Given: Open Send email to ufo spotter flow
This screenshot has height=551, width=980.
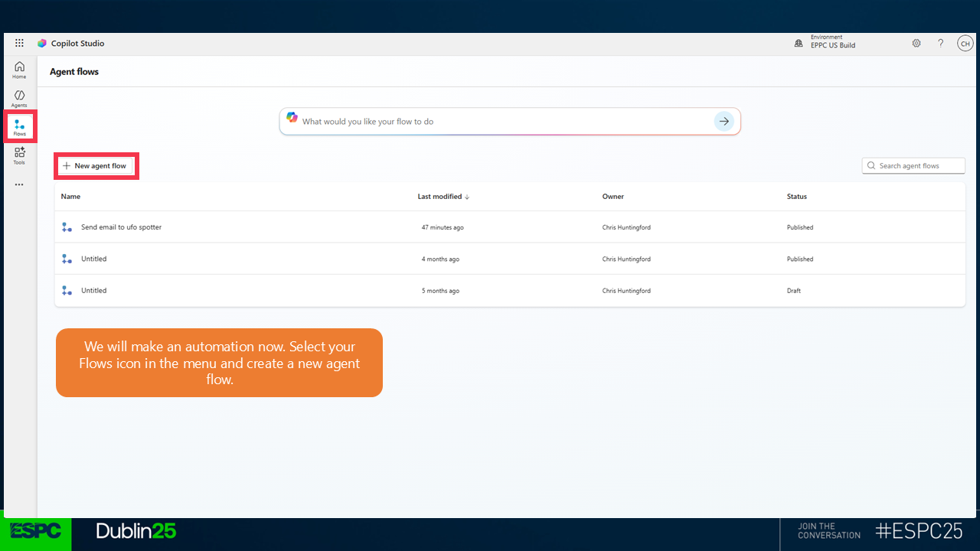Looking at the screenshot, I should coord(121,227).
